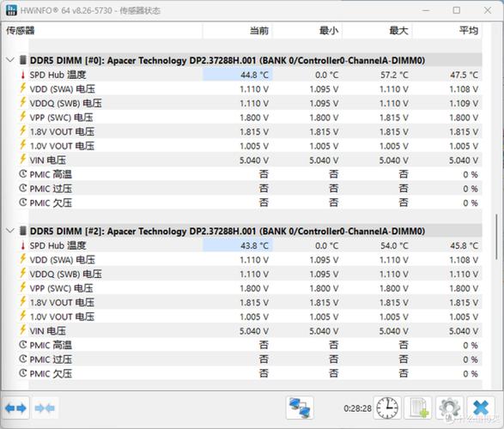504x429 pixels.
Task: Click lightning icon of DIMM #2 VIN
Action: click(x=23, y=330)
